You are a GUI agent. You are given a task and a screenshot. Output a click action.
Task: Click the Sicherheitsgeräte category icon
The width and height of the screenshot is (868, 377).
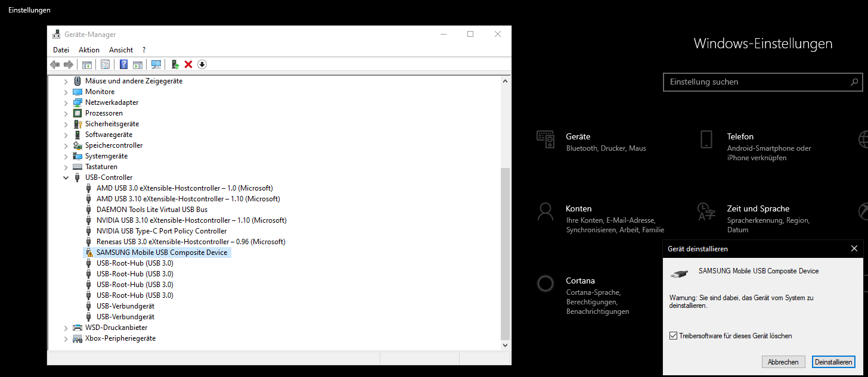click(x=77, y=124)
